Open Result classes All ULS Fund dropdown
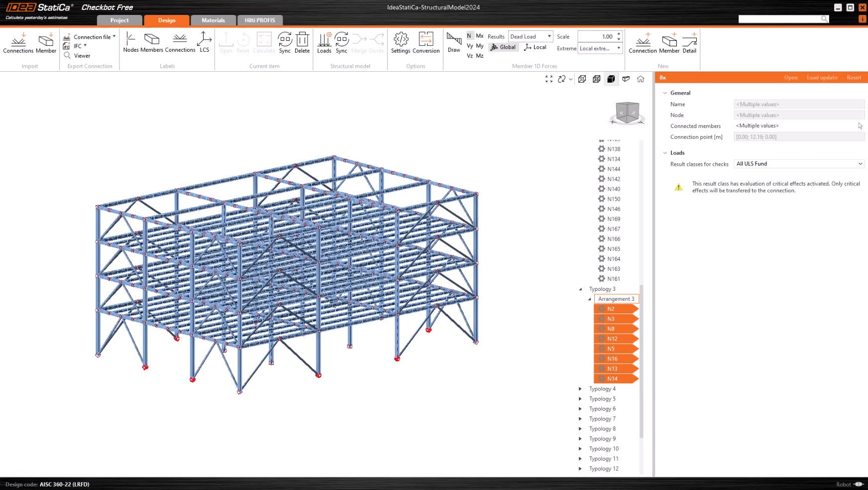Image resolution: width=868 pixels, height=490 pixels. tap(799, 164)
